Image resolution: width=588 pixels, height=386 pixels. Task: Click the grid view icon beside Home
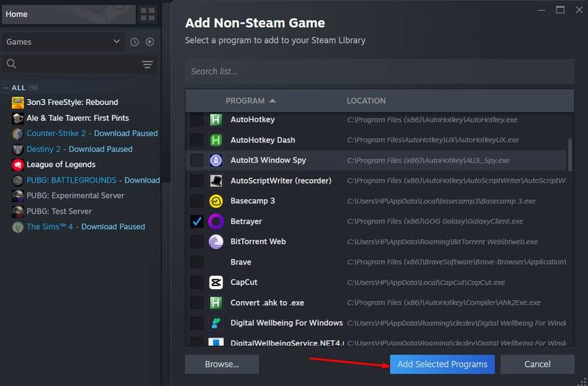point(148,14)
